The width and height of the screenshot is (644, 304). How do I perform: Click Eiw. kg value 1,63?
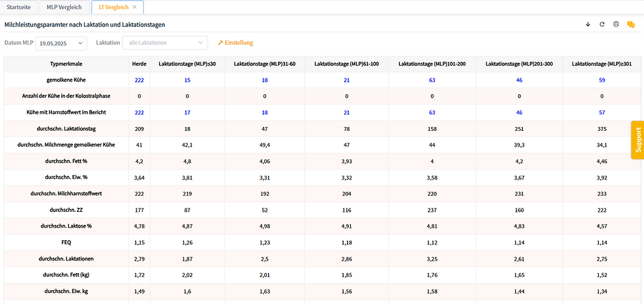click(x=264, y=291)
